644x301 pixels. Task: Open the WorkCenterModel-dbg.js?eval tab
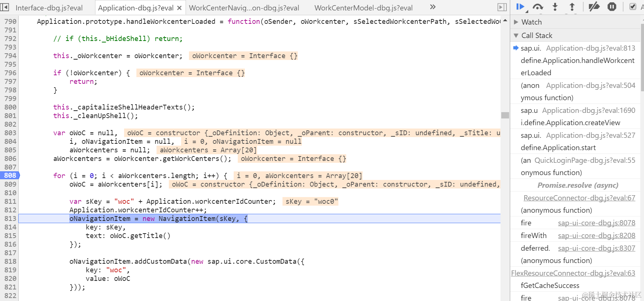pyautogui.click(x=363, y=8)
